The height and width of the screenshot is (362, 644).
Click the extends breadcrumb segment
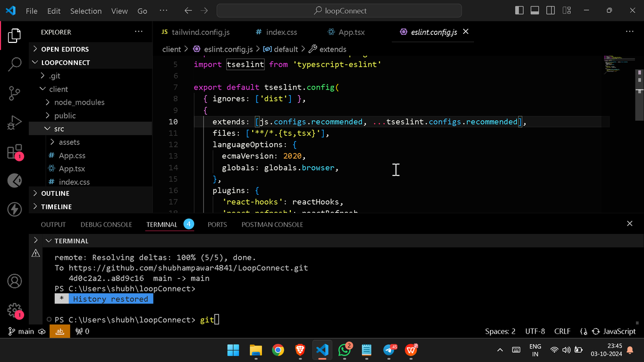327,49
